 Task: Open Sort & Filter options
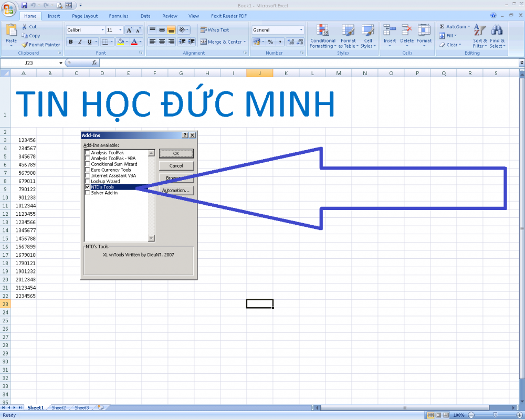click(480, 36)
